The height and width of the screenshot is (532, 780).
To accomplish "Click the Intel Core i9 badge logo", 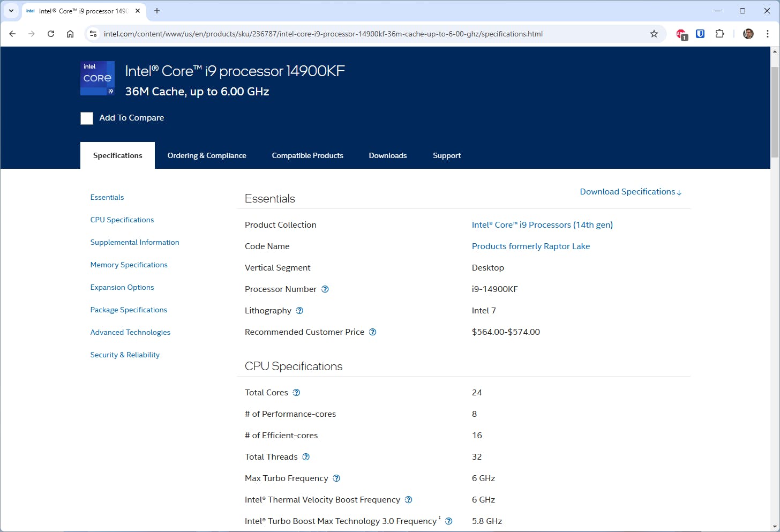I will tap(97, 78).
